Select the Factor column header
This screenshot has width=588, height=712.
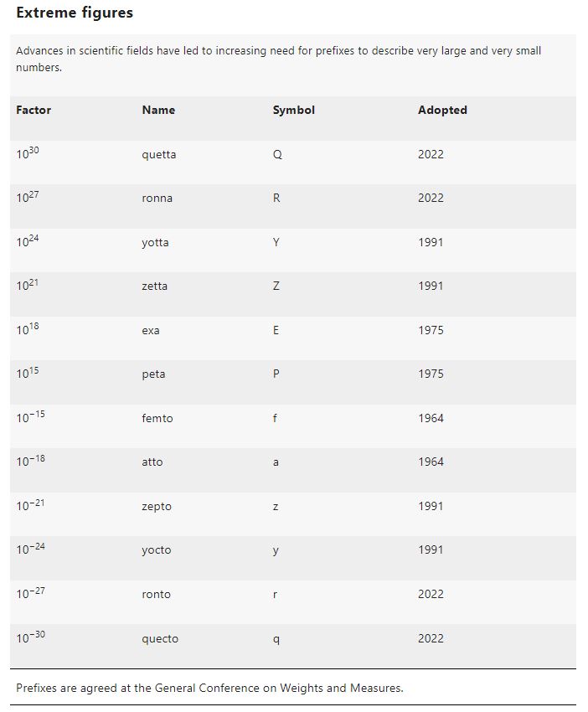(x=34, y=110)
